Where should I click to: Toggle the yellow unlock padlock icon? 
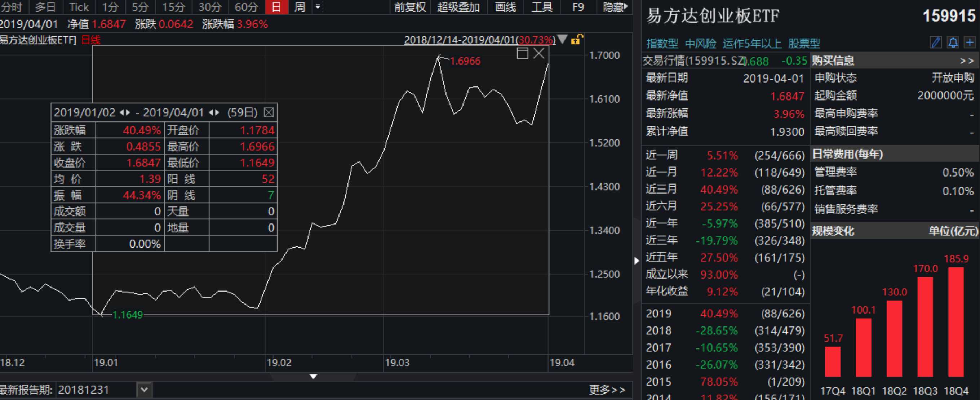pos(577,39)
